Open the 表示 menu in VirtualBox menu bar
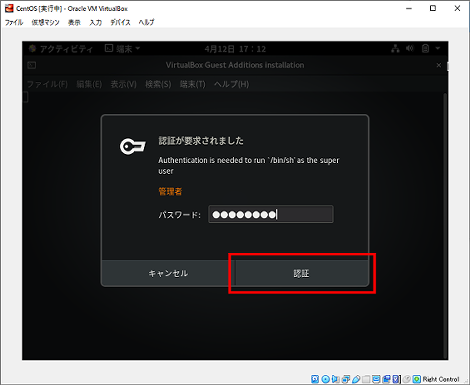Screen dimensions: 470x385 point(74,22)
